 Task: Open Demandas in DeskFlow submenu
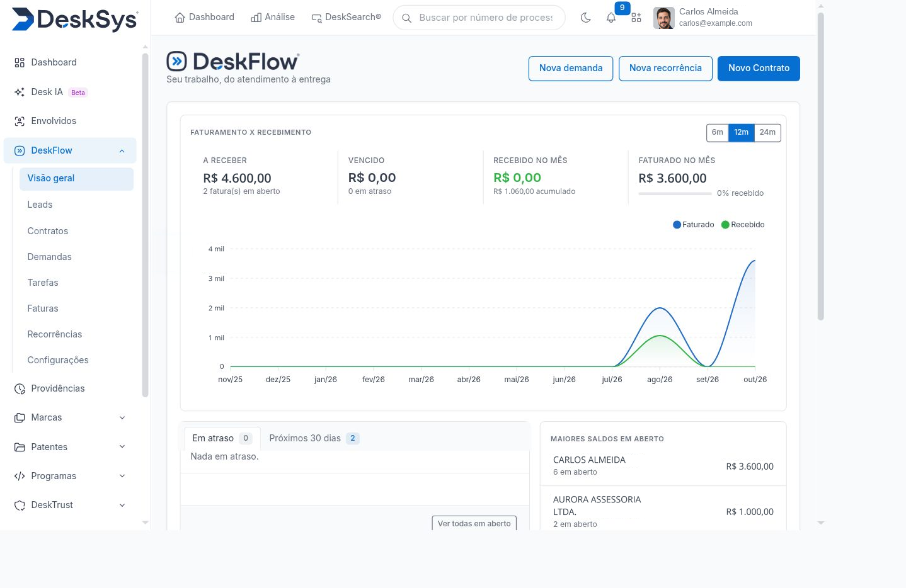coord(49,257)
